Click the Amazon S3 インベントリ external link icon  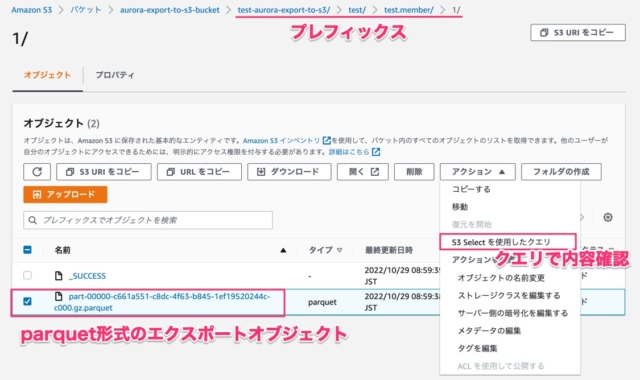(327, 140)
